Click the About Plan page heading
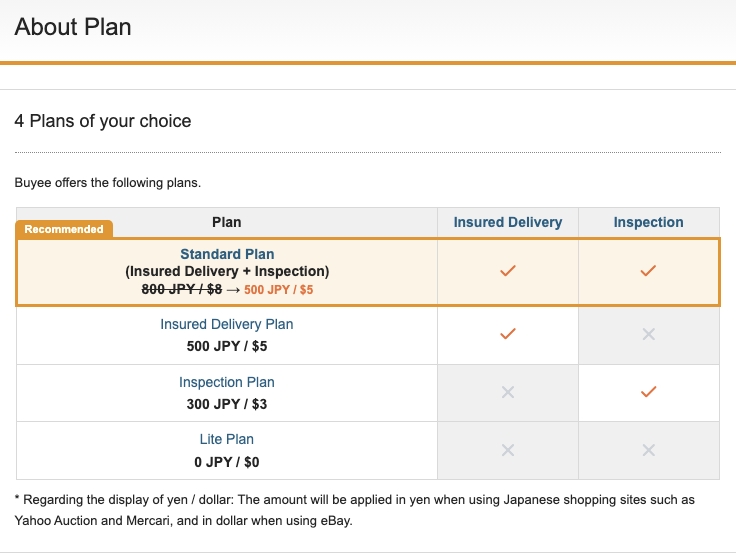736x554 pixels. (73, 27)
